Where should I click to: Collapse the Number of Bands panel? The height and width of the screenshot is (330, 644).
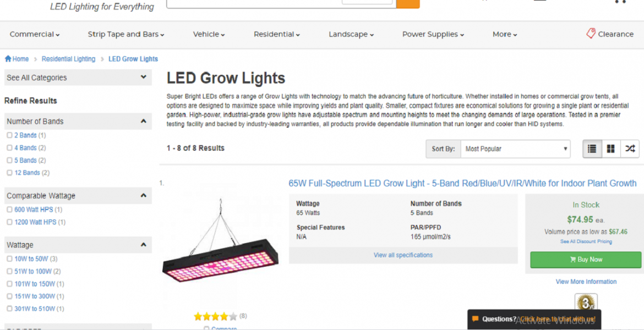tap(144, 121)
